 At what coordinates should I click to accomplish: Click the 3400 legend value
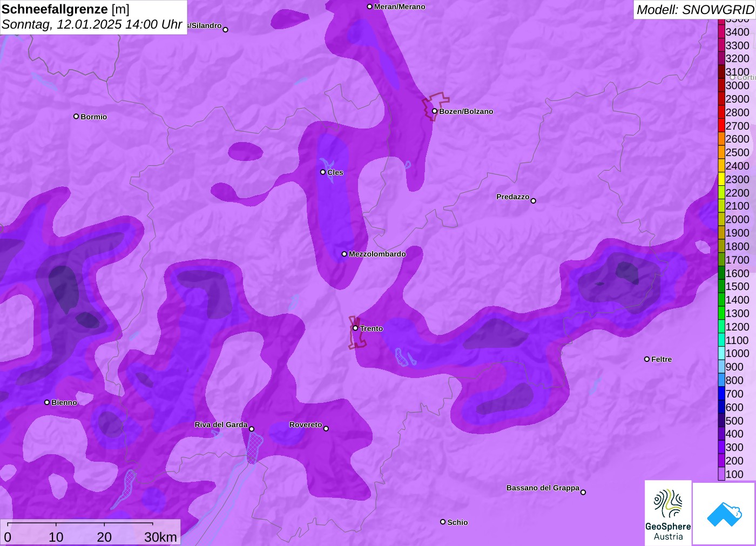click(738, 32)
